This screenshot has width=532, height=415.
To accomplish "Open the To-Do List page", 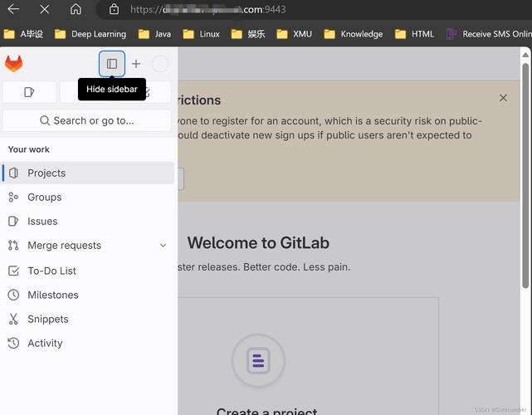I will coord(88,271).
